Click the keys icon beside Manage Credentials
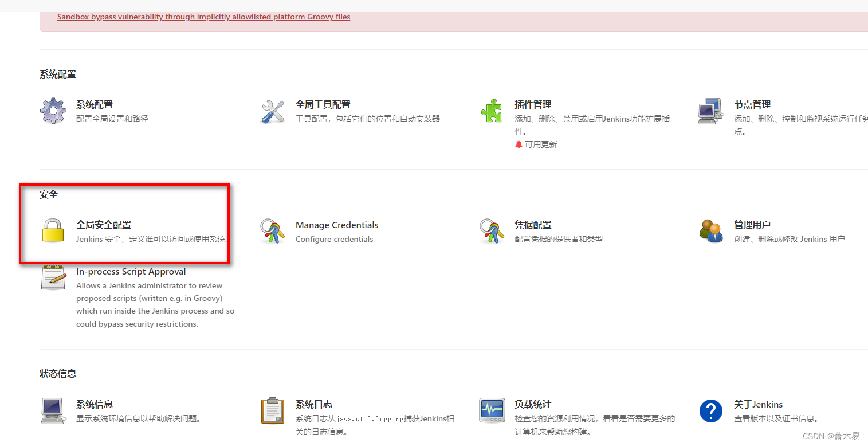 click(x=272, y=231)
